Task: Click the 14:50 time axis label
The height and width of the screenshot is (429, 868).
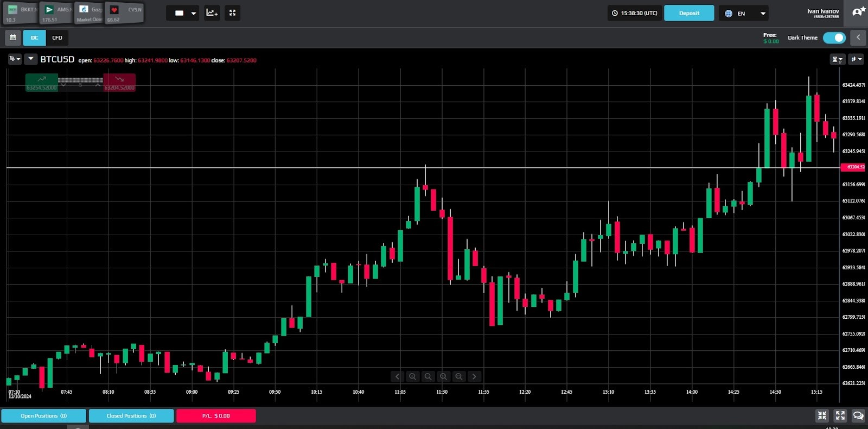Action: pyautogui.click(x=775, y=392)
